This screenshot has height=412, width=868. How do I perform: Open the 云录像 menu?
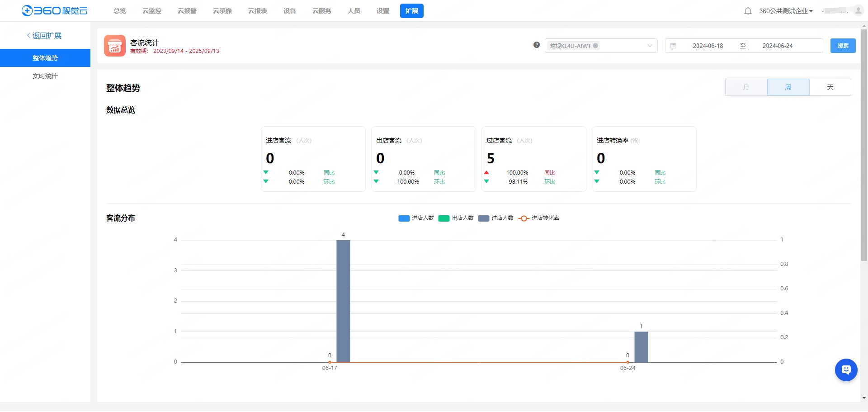[x=222, y=11]
